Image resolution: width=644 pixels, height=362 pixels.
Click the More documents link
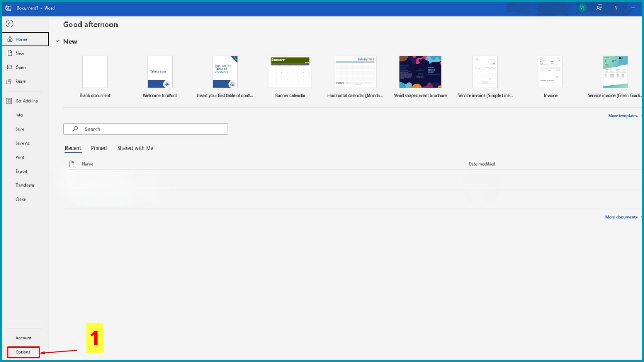(x=621, y=217)
